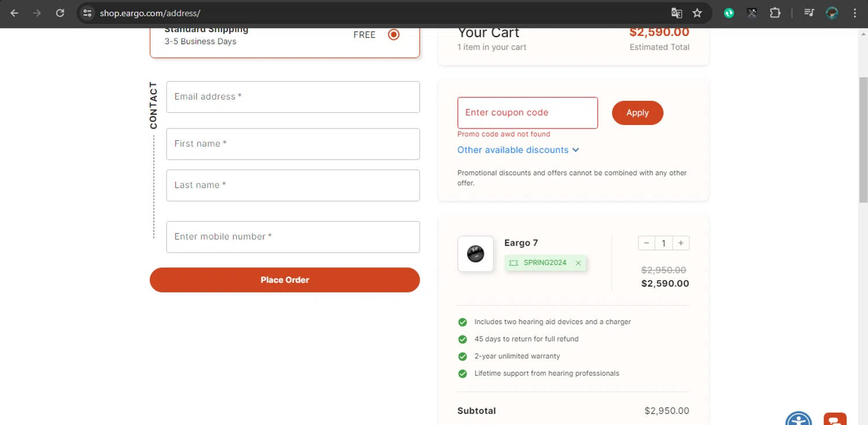This screenshot has height=425, width=868.
Task: Click the struck-through $2,950.00 price
Action: click(664, 270)
